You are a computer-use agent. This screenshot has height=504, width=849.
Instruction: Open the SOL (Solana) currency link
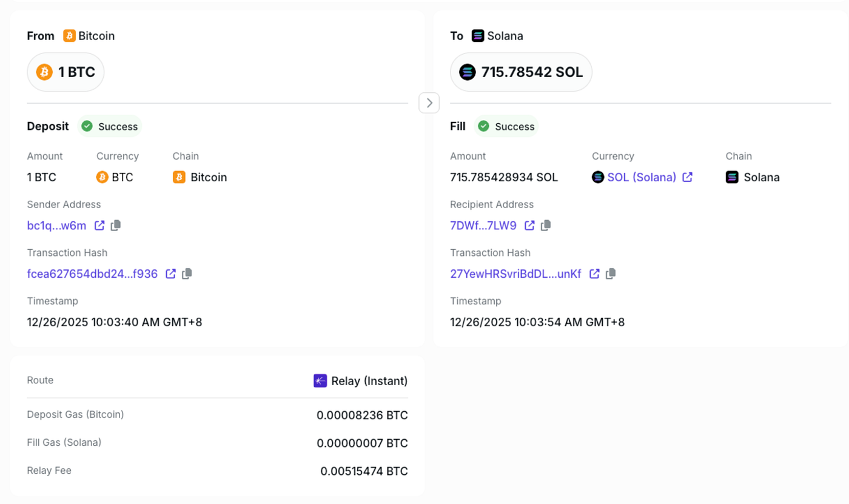pos(642,177)
